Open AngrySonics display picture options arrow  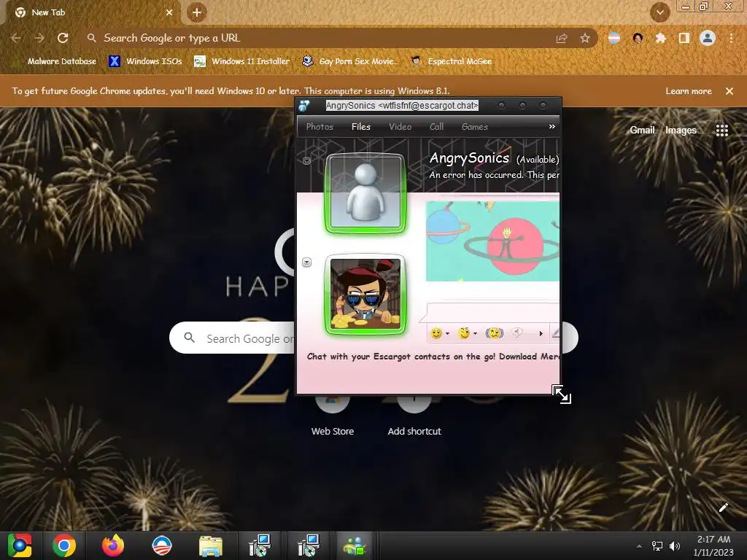tap(307, 161)
